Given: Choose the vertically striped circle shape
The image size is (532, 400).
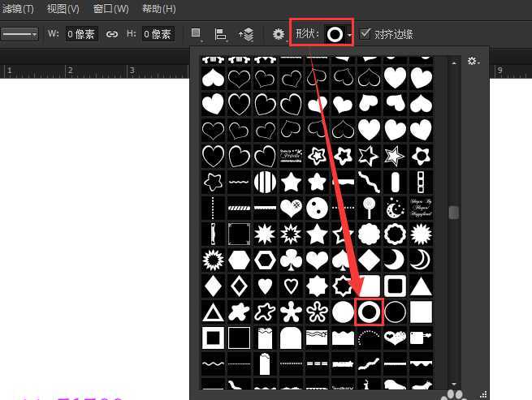Looking at the screenshot, I should [x=265, y=182].
